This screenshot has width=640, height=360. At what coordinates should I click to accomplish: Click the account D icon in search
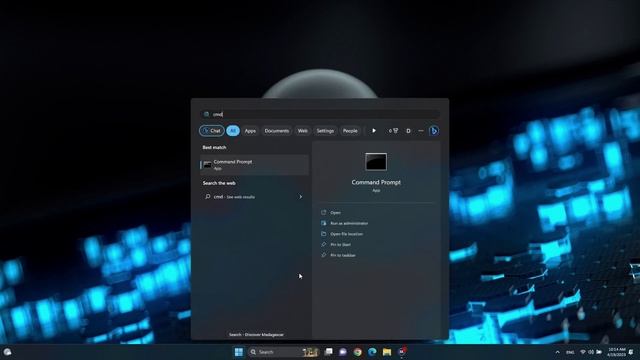[408, 131]
